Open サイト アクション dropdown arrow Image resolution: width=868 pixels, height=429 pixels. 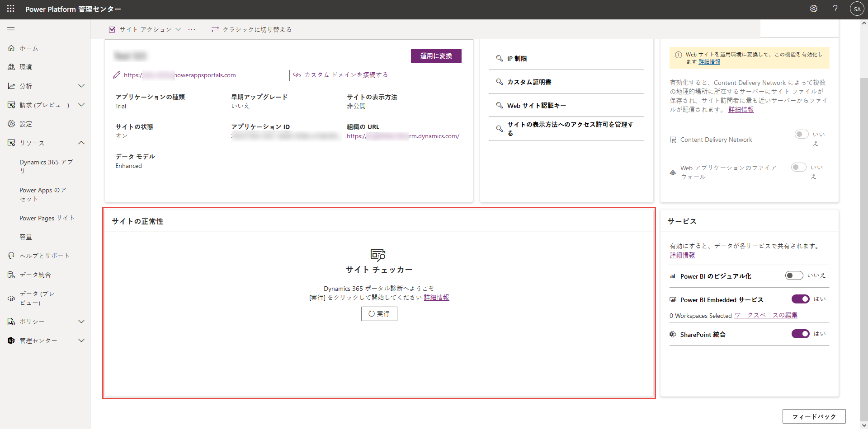(x=178, y=29)
